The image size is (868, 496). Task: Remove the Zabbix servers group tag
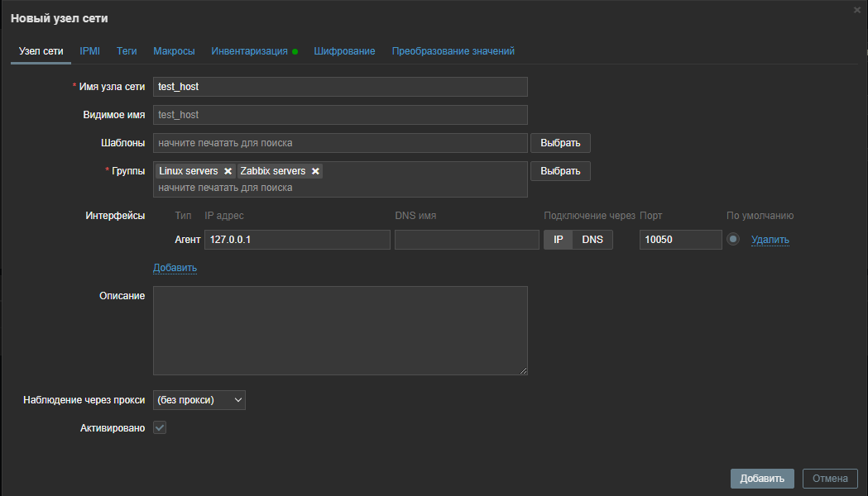(x=315, y=171)
